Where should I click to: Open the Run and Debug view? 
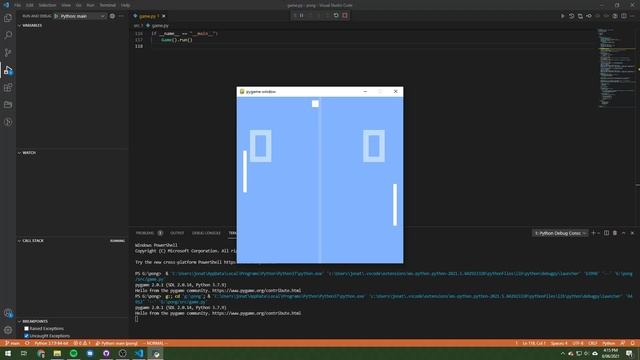tap(8, 70)
